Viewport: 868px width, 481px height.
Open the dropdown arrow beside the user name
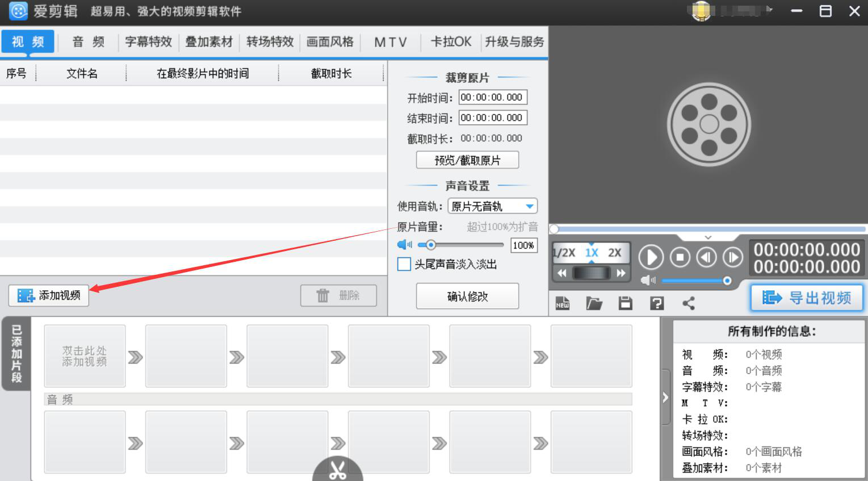(x=770, y=10)
